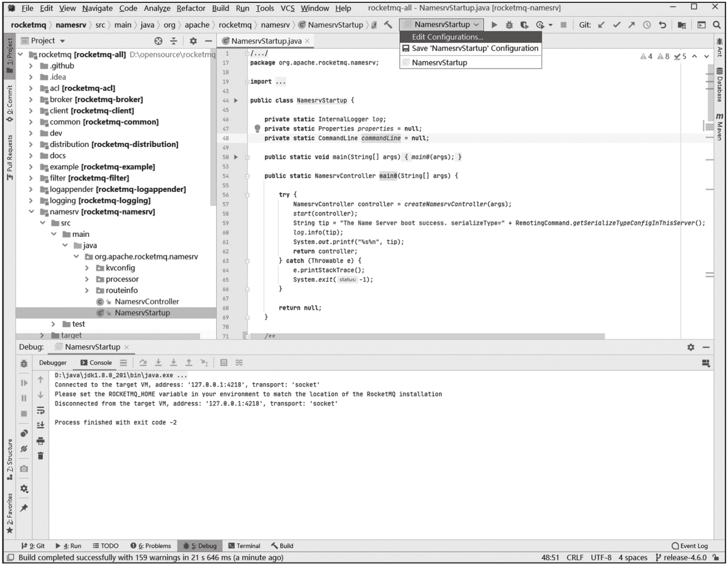Locate current file with crosshair icon in Project panel
Viewport: 728px width, 565px height.
pos(159,41)
